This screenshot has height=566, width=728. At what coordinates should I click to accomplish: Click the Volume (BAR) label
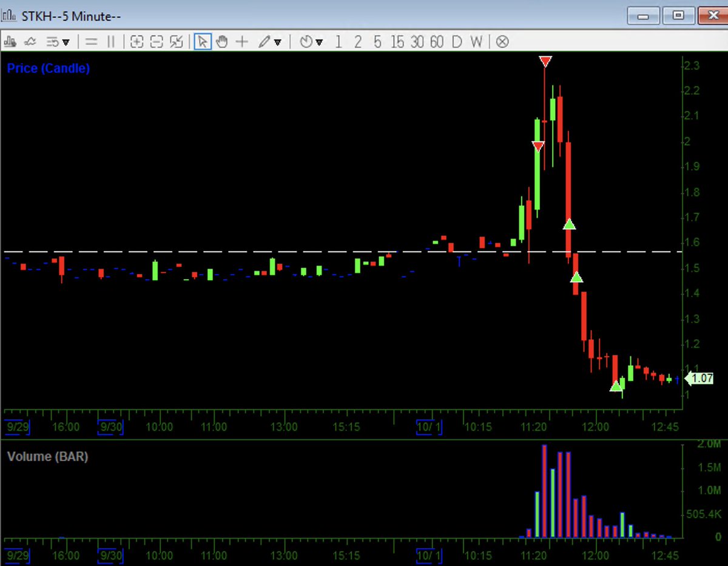pyautogui.click(x=47, y=456)
